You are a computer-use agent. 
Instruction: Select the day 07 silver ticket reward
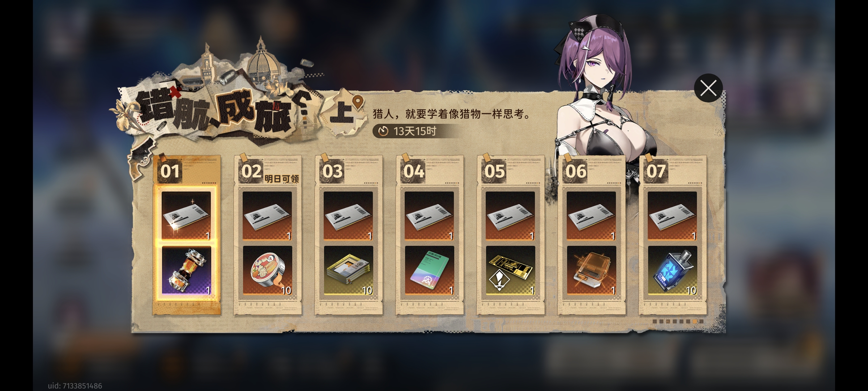(x=672, y=216)
